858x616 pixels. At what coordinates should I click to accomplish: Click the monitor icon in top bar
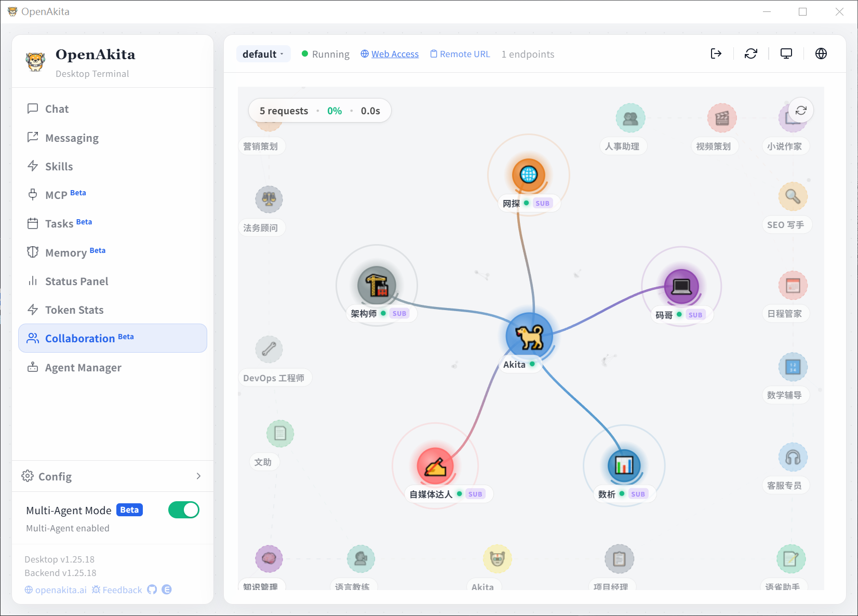786,53
